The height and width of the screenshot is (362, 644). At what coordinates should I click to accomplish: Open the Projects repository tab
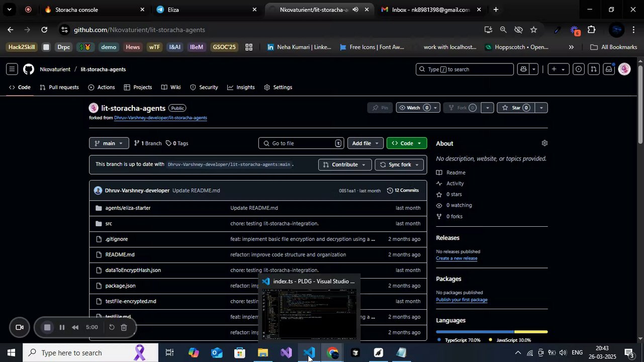[138, 87]
